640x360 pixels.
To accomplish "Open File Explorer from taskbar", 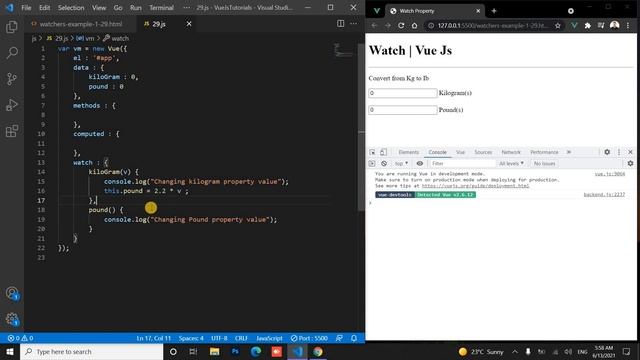I will (214, 351).
